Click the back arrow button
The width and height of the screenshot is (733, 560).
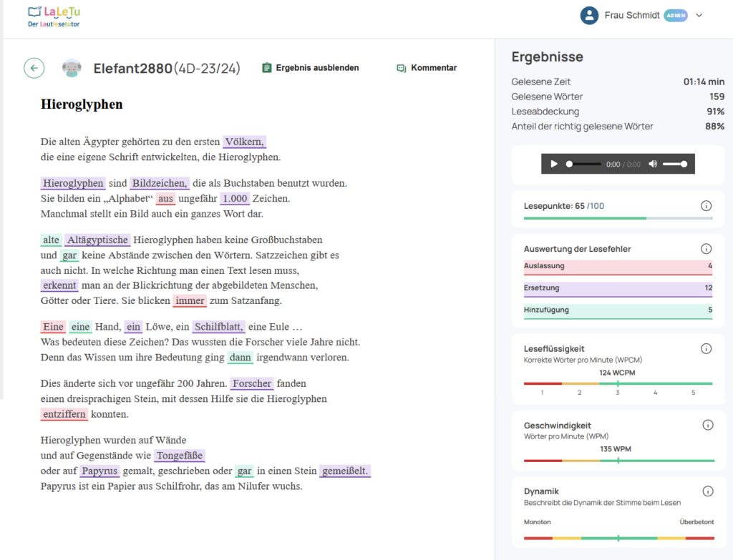[34, 68]
